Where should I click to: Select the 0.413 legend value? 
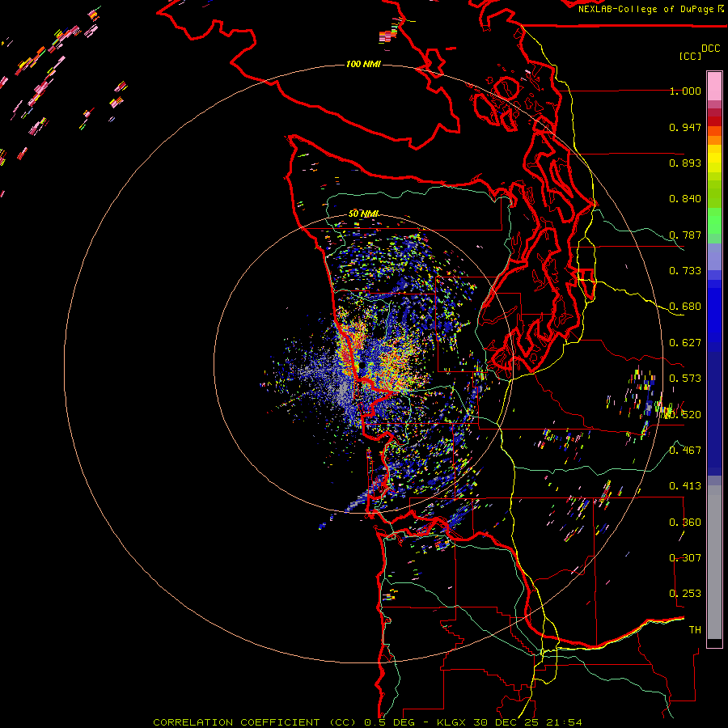(685, 486)
